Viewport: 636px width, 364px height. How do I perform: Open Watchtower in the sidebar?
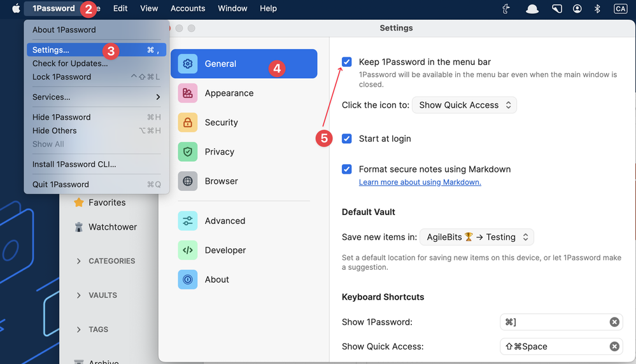[112, 227]
